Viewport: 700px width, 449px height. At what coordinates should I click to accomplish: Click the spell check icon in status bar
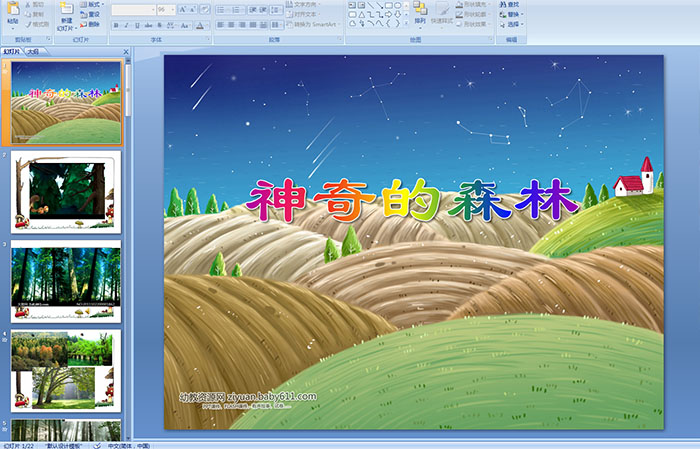tap(97, 445)
